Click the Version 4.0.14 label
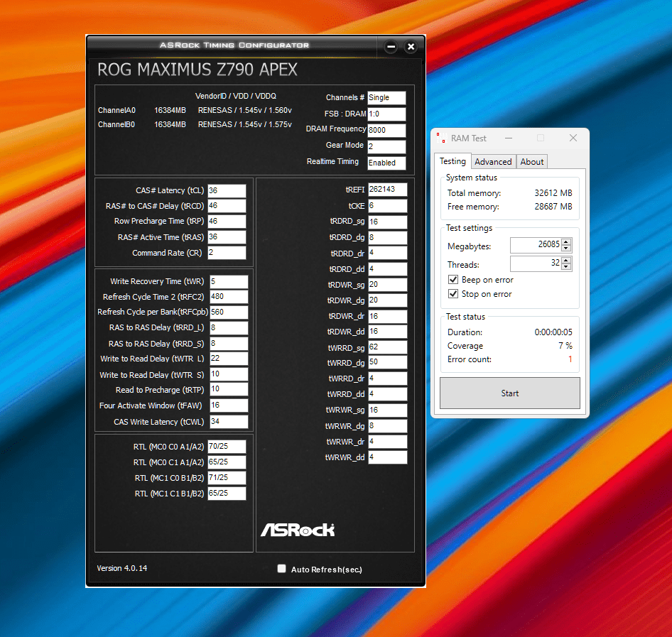The height and width of the screenshot is (637, 672). pyautogui.click(x=121, y=568)
